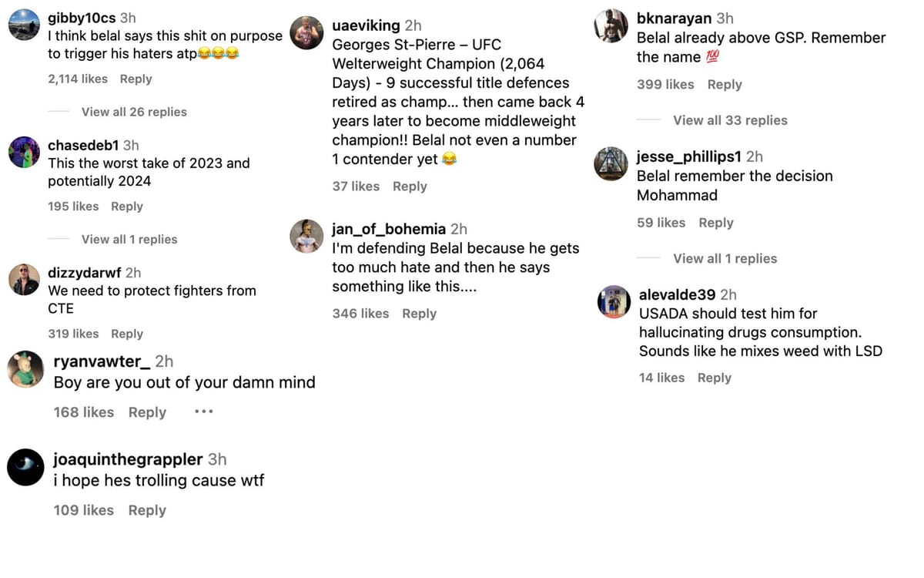924x578 pixels.
Task: Open uaeviking's profile picture
Action: 306,32
